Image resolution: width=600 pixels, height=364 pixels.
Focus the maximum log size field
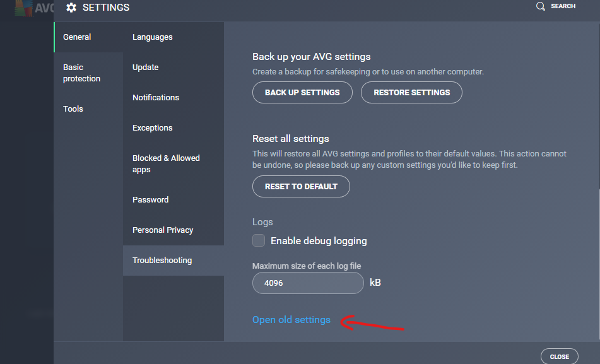coord(308,283)
